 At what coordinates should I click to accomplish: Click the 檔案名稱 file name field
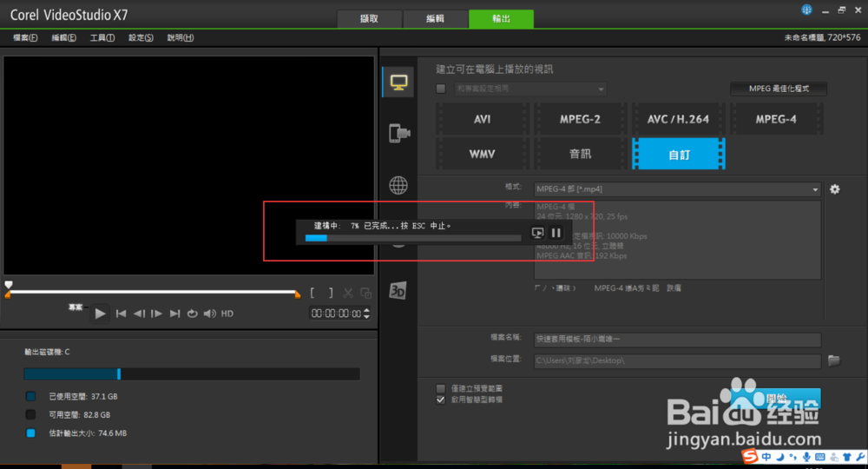click(x=677, y=340)
